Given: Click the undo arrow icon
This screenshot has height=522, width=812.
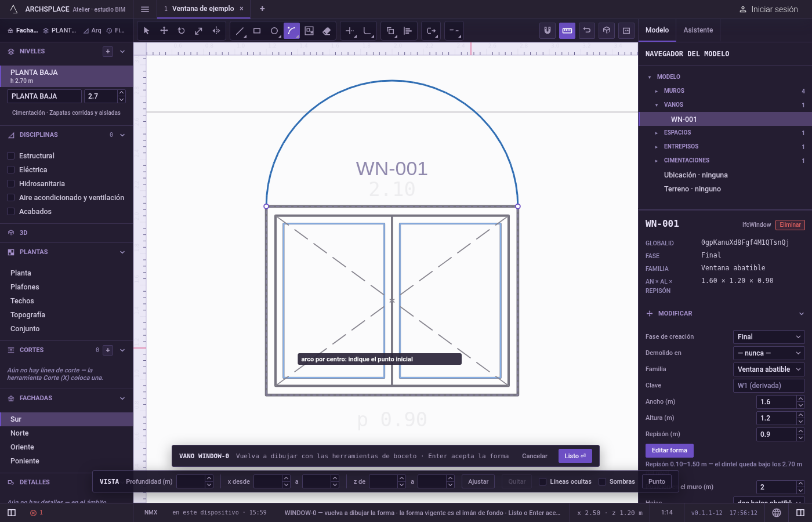Looking at the screenshot, I should (x=587, y=31).
